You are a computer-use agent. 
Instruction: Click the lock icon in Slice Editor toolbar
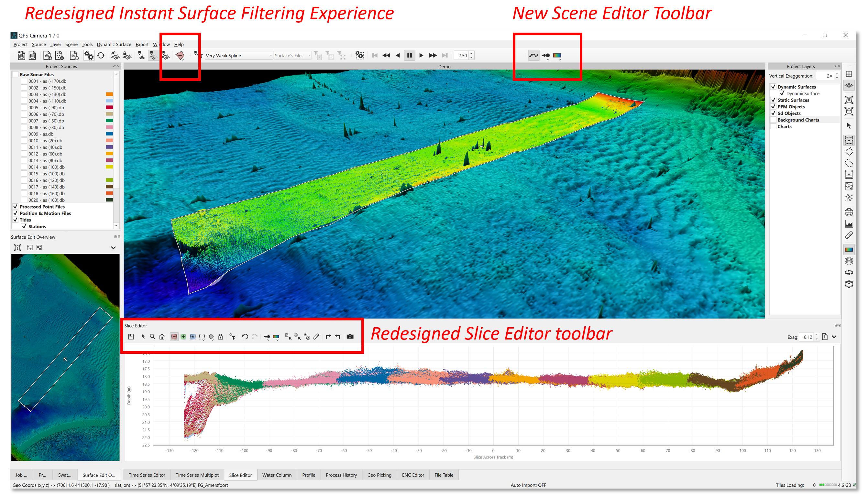tap(221, 337)
